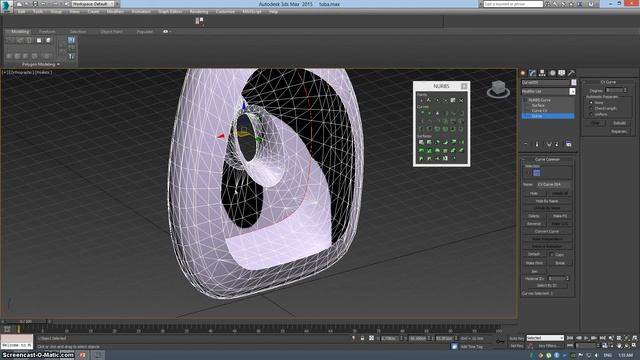Screen dimensions: 640x360
Task: Switch to the Object Paint ribbon tab
Action: click(x=111, y=31)
